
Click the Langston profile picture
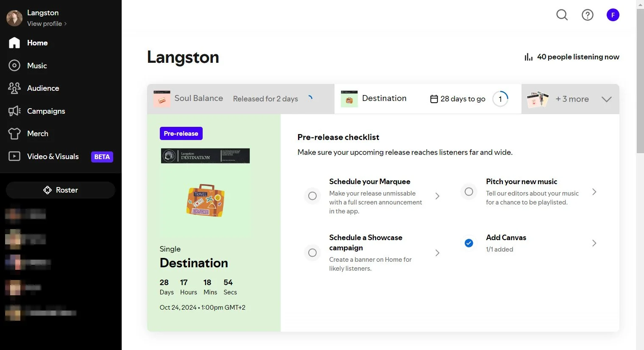click(14, 18)
